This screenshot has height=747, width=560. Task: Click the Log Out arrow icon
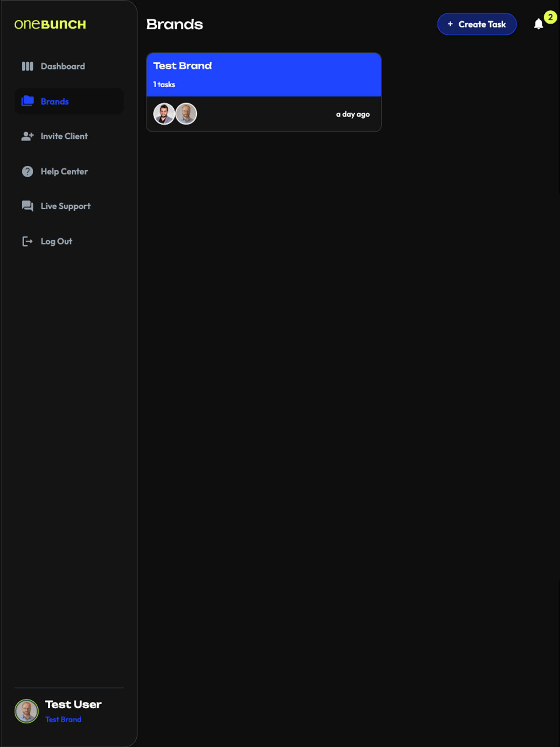(x=28, y=241)
